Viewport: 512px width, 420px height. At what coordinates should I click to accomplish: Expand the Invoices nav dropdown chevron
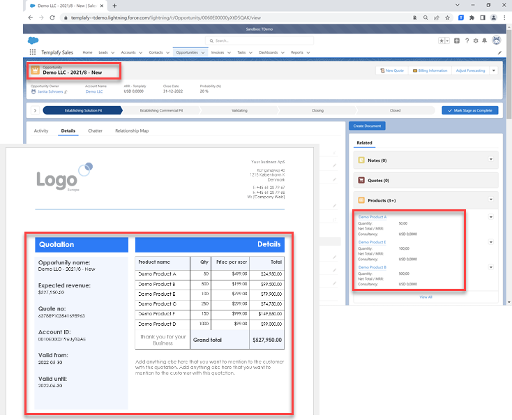(229, 52)
